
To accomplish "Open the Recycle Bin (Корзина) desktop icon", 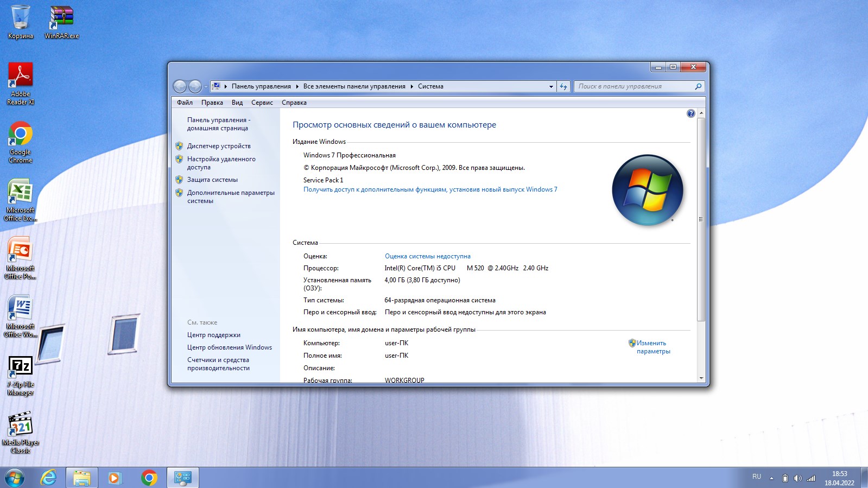I will pos(21,22).
